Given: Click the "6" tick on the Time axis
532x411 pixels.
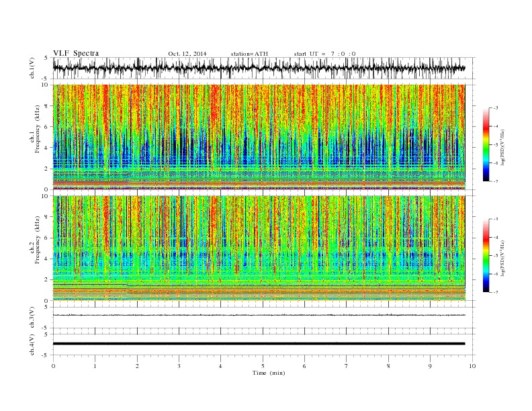Looking at the screenshot, I should [304, 366].
